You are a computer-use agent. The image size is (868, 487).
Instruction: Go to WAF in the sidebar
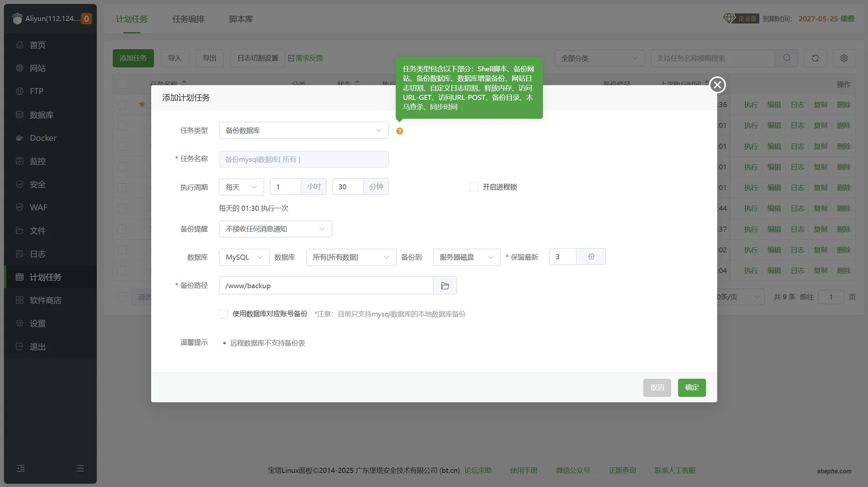38,207
